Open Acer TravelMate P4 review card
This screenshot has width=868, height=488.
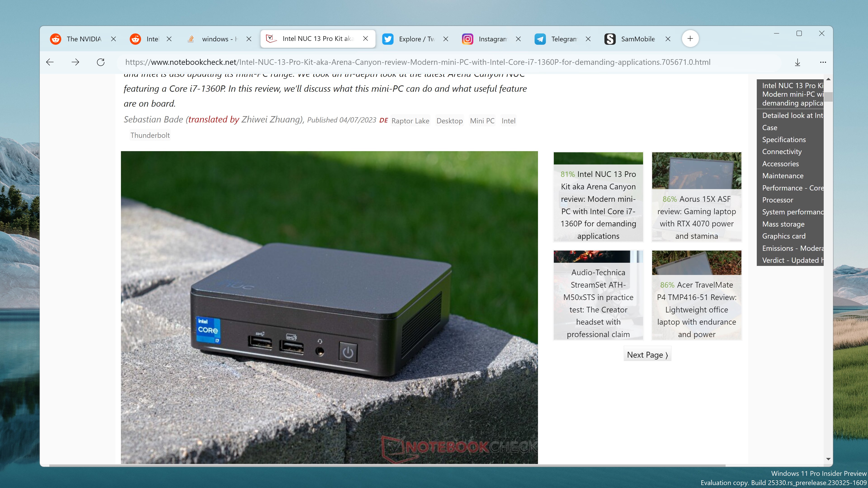tap(696, 295)
